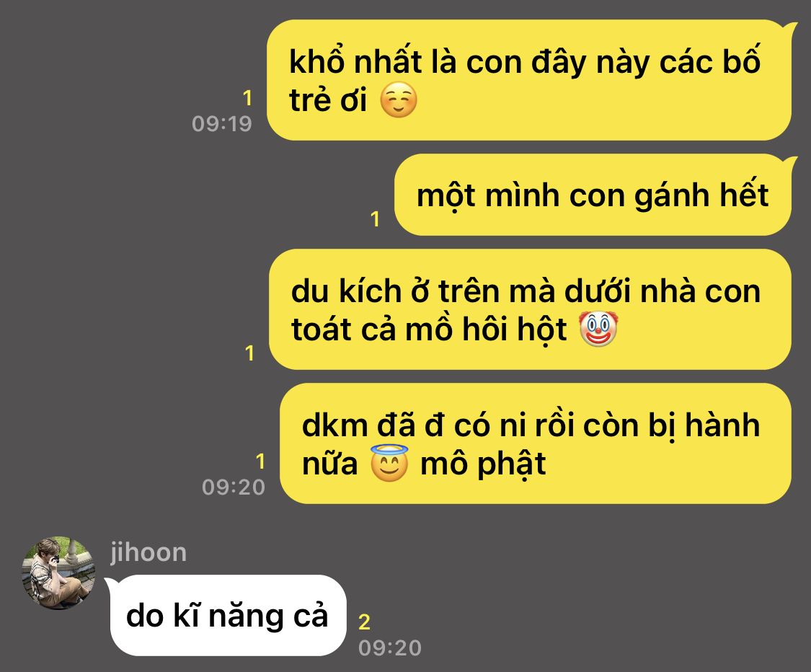Tap the jihoon sender name
This screenshot has height=672, width=811.
click(149, 552)
